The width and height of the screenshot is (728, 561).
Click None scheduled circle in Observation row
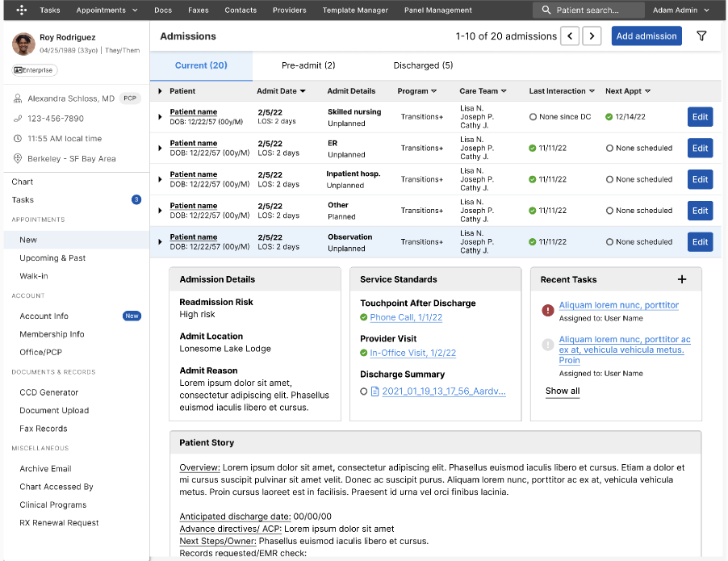[609, 242]
